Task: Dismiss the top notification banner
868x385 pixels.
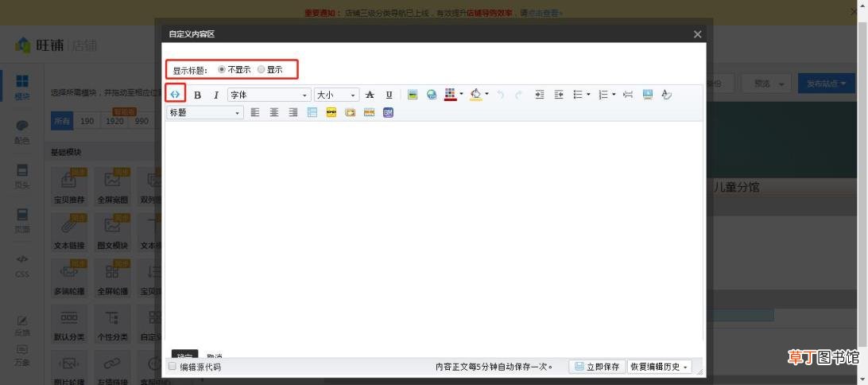Action: pyautogui.click(x=854, y=11)
